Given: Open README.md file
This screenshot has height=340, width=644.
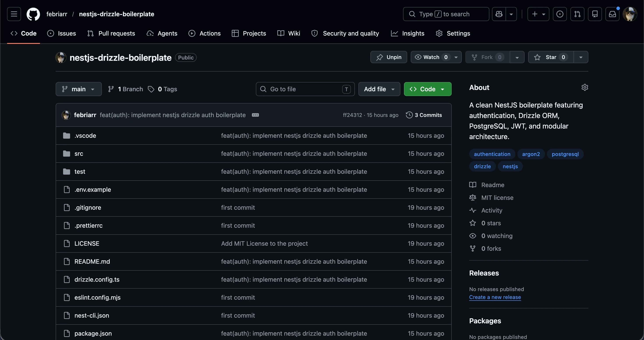Looking at the screenshot, I should click(x=92, y=261).
